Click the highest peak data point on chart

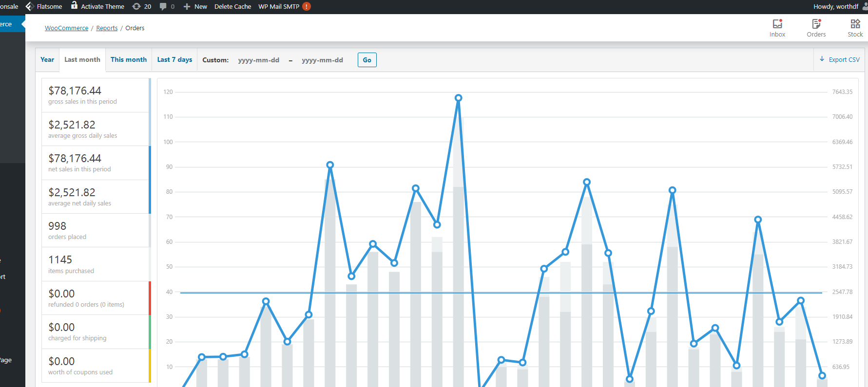click(x=458, y=98)
